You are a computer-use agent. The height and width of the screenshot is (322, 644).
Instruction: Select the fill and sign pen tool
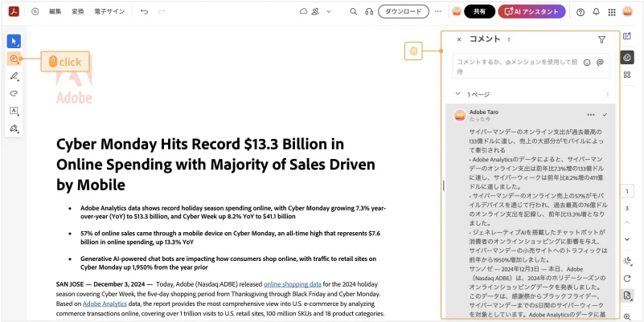14,128
